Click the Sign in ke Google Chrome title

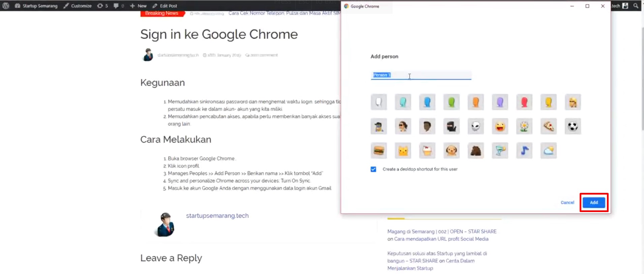[x=219, y=34]
